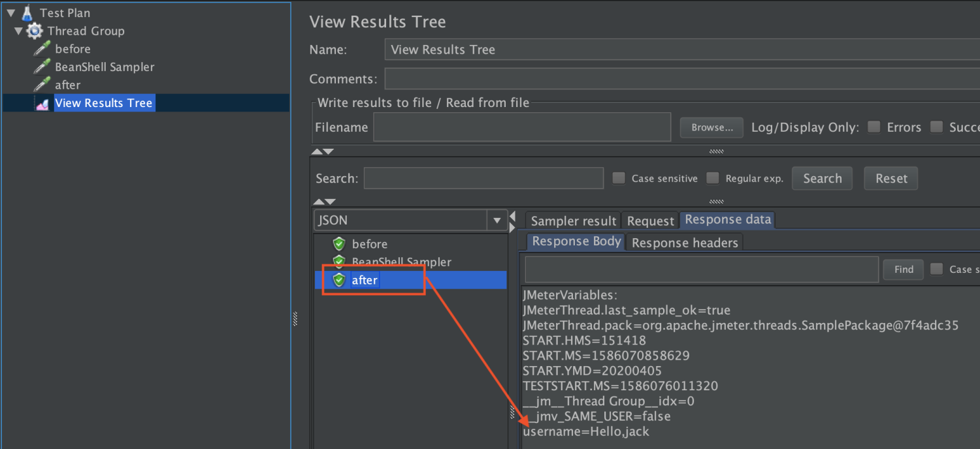Click the green shield icon beside 'before' result
Image resolution: width=980 pixels, height=449 pixels.
pos(338,244)
